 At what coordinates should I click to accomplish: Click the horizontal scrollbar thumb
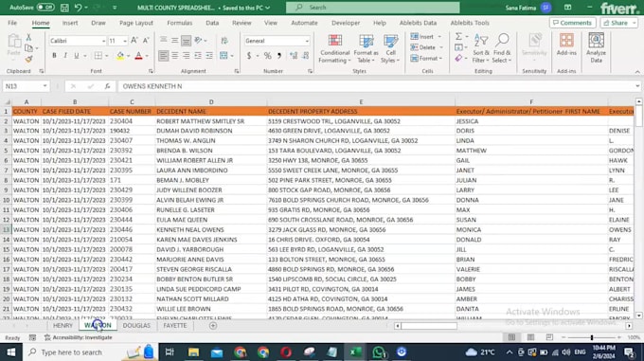[x=429, y=326]
